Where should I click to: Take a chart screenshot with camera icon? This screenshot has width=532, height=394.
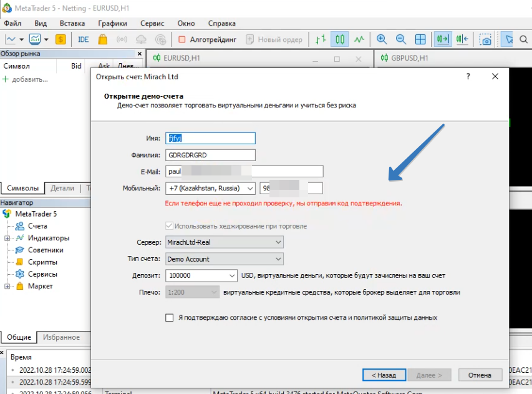(x=485, y=39)
